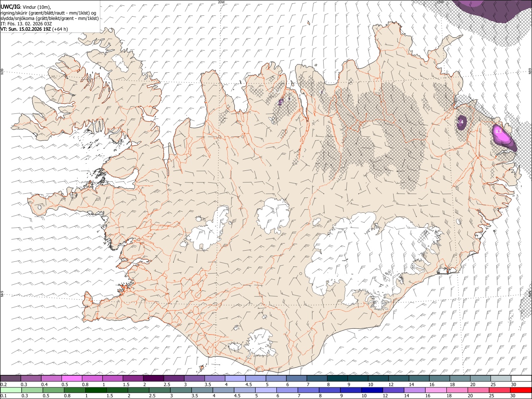This screenshot has width=532, height=399.
Task: Select upper-scale swatch between 0.2 and 0.3
Action: 10,379
